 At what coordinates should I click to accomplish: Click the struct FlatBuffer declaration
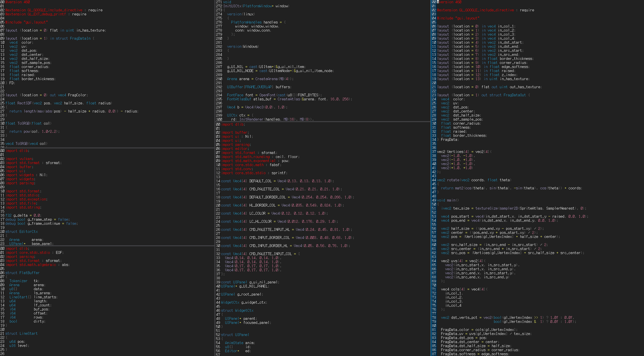pyautogui.click(x=22, y=273)
